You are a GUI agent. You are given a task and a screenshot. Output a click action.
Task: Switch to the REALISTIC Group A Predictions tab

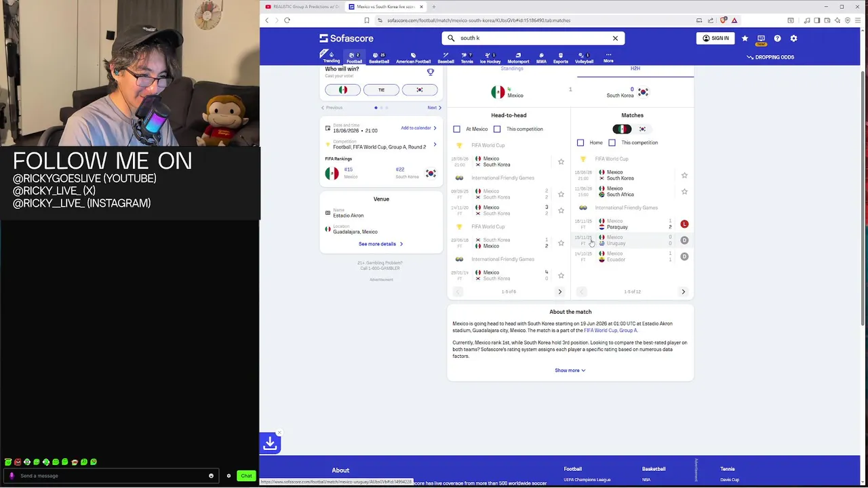point(302,7)
